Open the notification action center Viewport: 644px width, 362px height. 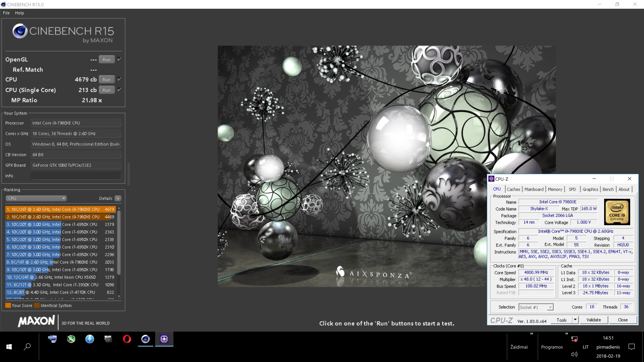(631, 347)
